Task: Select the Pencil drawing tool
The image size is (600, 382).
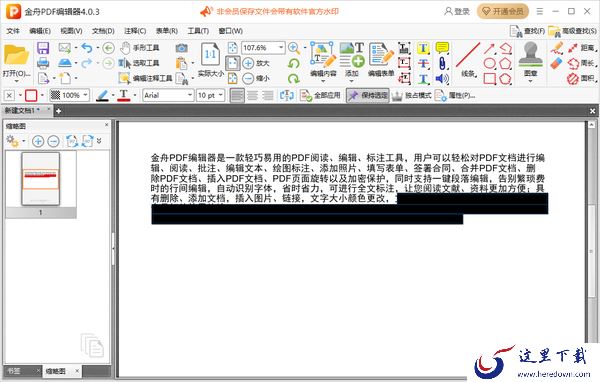Action: pyautogui.click(x=557, y=48)
